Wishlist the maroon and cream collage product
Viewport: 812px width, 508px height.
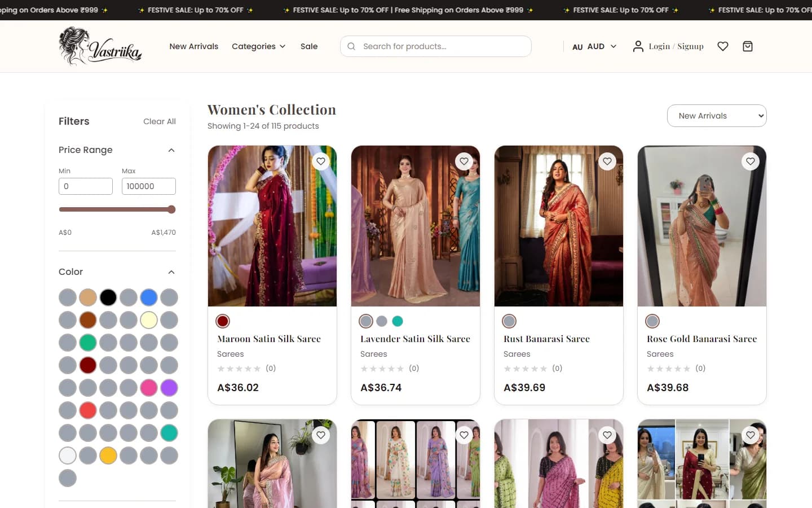pyautogui.click(x=751, y=435)
